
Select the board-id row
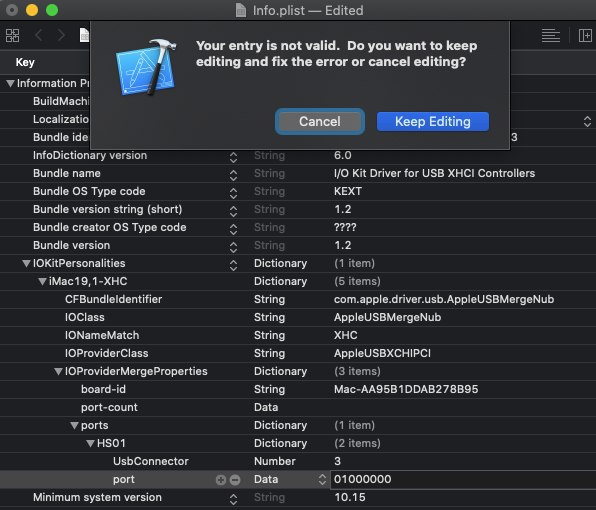298,389
